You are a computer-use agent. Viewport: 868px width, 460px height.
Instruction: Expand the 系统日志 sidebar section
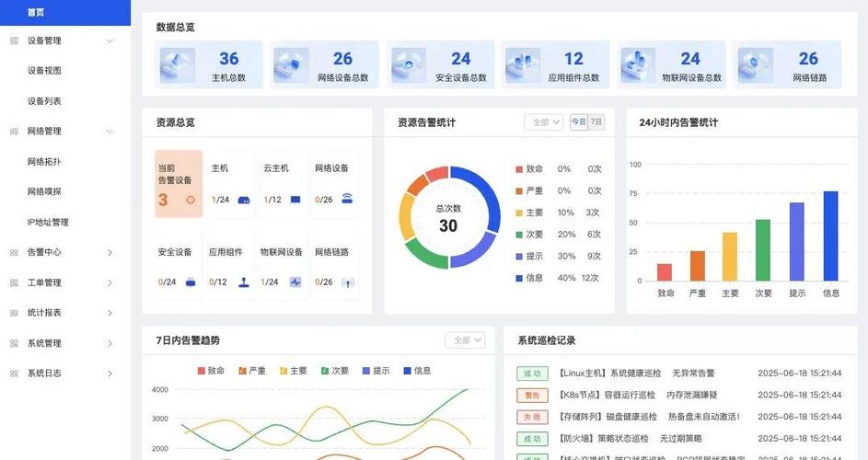tap(110, 374)
